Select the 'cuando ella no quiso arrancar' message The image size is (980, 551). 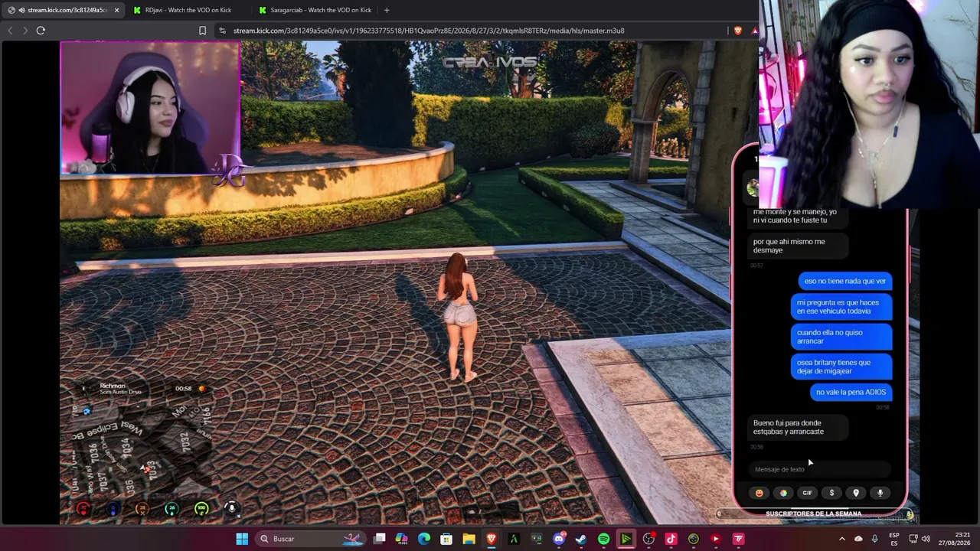point(841,337)
